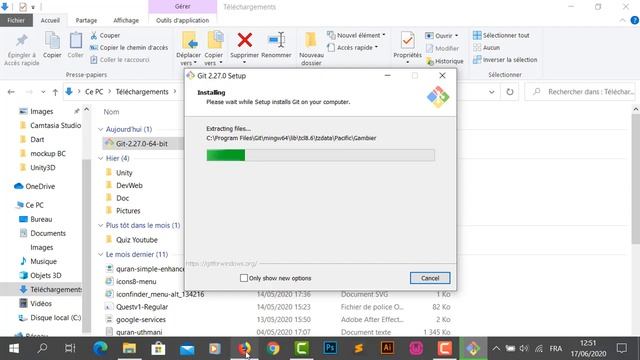Click the Couper scissors item
Screen dimensions: 640x360
[105, 36]
